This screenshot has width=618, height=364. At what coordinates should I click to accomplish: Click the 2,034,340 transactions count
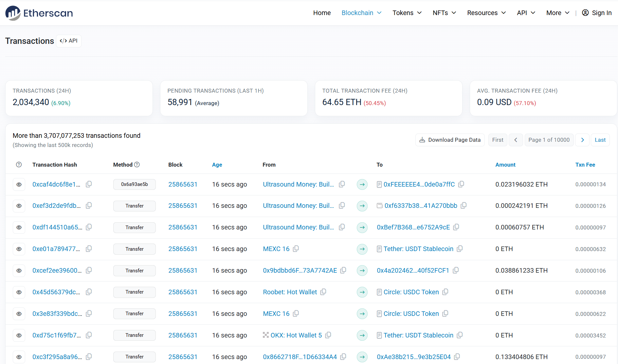pyautogui.click(x=31, y=102)
